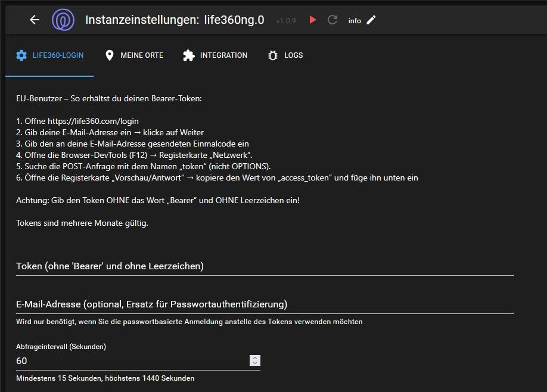Click the Life360 adapter logo
This screenshot has width=547, height=392.
pos(63,20)
